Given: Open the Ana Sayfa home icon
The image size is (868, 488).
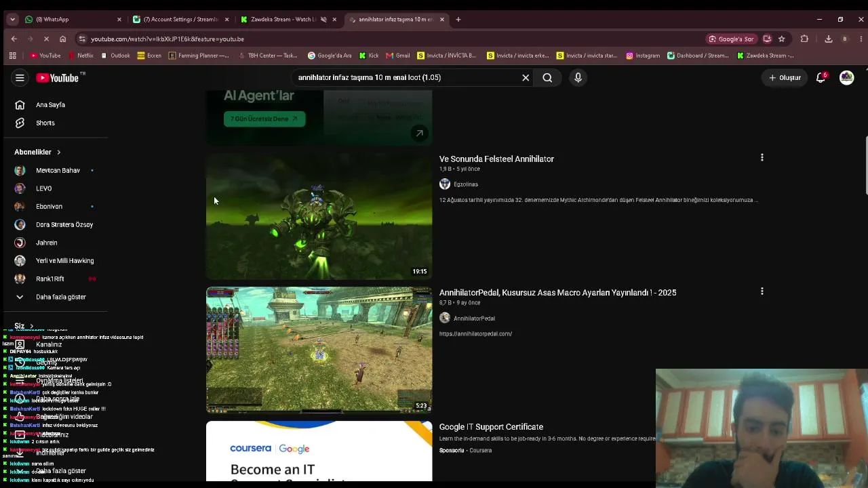Looking at the screenshot, I should (x=20, y=105).
